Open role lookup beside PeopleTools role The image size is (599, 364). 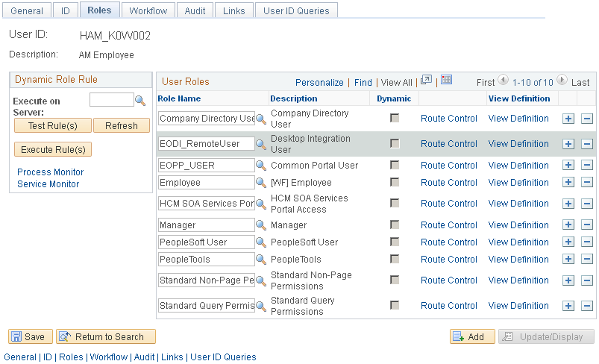coord(261,260)
